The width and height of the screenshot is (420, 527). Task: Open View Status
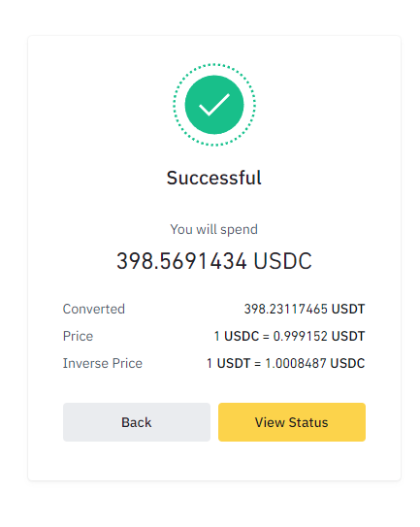(292, 422)
